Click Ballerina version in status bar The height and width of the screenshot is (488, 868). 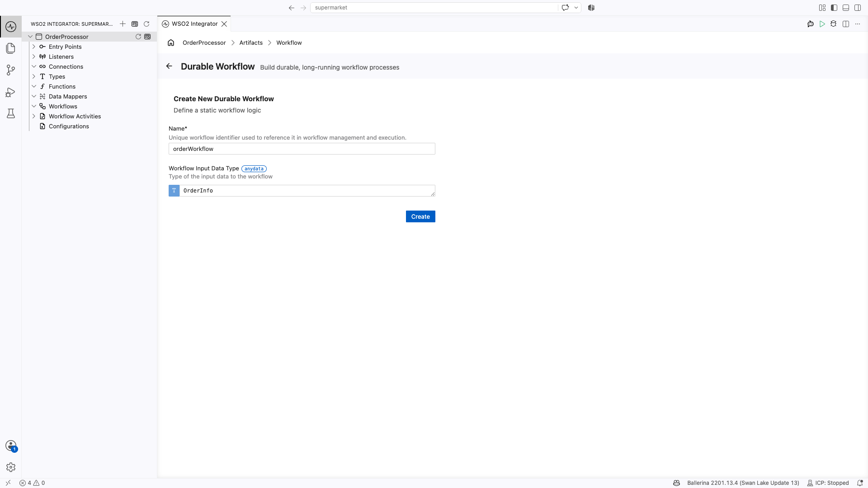click(743, 483)
